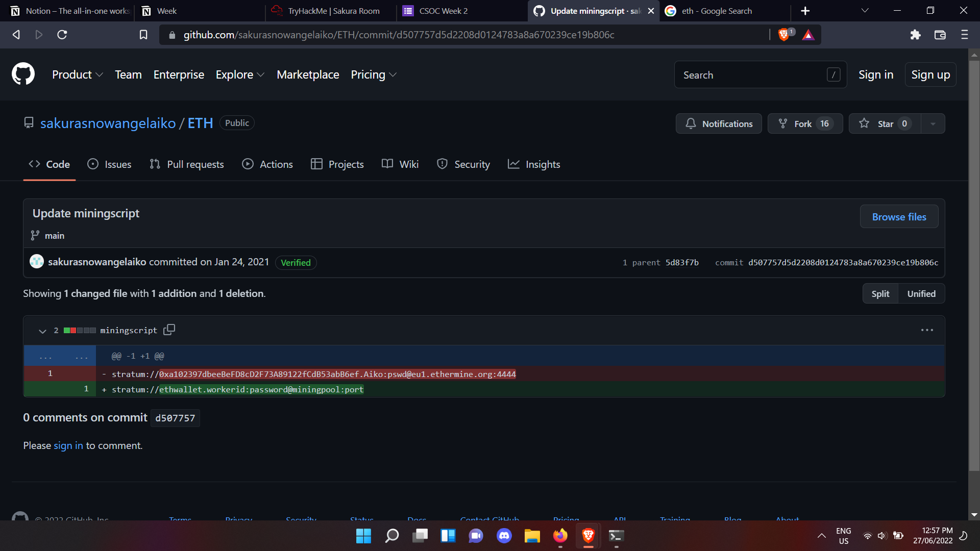The image size is (980, 551).
Task: Click the GitHub Octocat logo
Action: coord(23,74)
